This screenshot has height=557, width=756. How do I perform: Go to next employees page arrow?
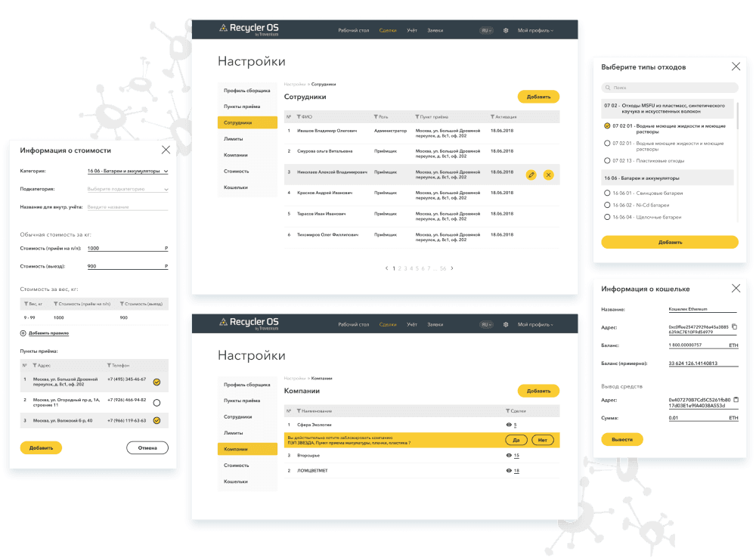point(452,268)
